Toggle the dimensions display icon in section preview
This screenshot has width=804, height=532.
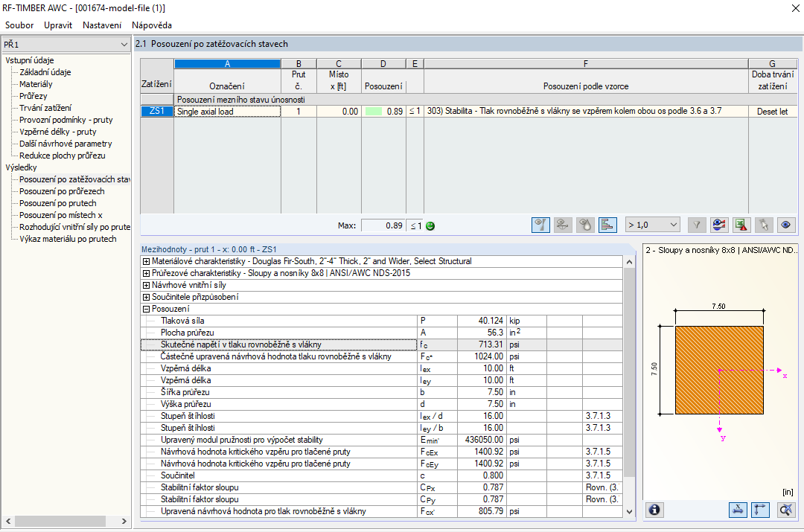coord(738,510)
